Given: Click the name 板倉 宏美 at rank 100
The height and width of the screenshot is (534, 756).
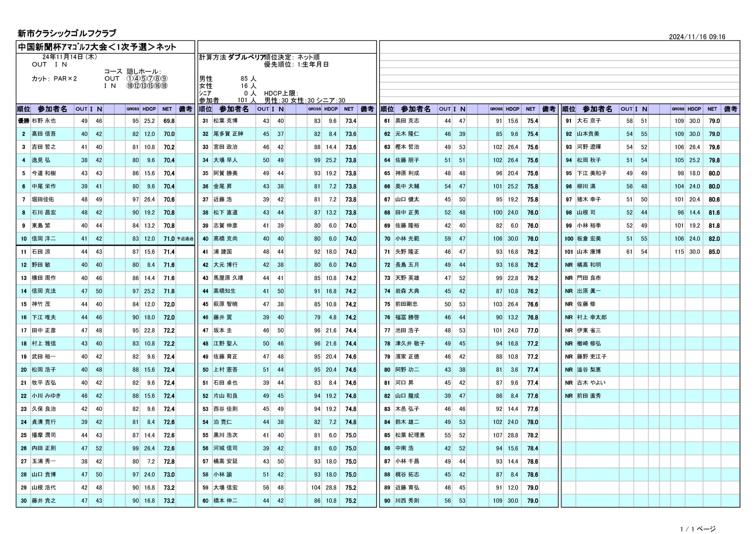Looking at the screenshot, I should click(x=589, y=239).
